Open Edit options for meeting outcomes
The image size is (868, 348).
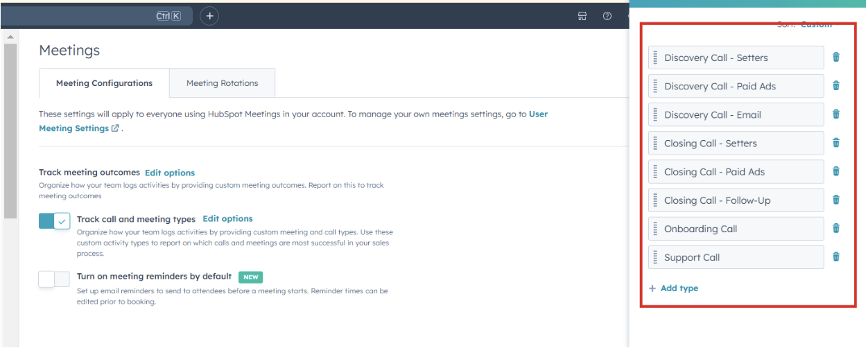click(x=170, y=173)
